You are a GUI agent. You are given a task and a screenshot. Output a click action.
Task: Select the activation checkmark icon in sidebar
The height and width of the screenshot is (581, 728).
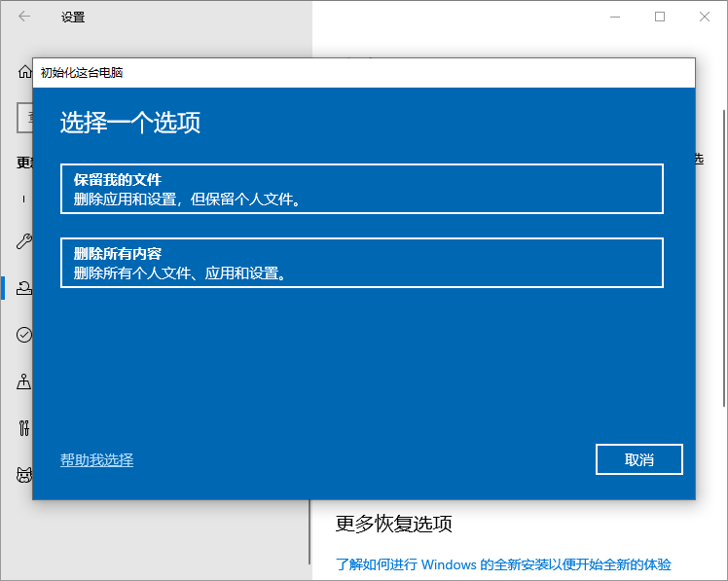click(24, 335)
